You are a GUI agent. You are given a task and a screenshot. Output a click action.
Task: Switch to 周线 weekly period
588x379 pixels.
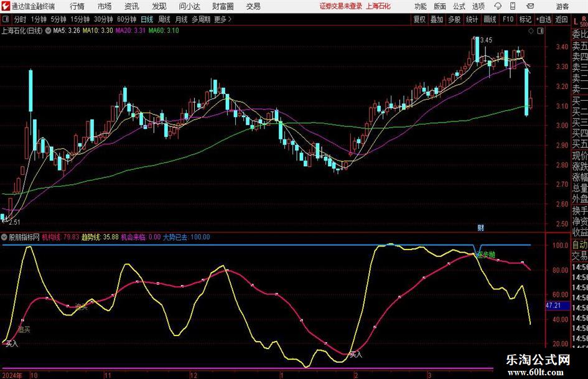[164, 19]
